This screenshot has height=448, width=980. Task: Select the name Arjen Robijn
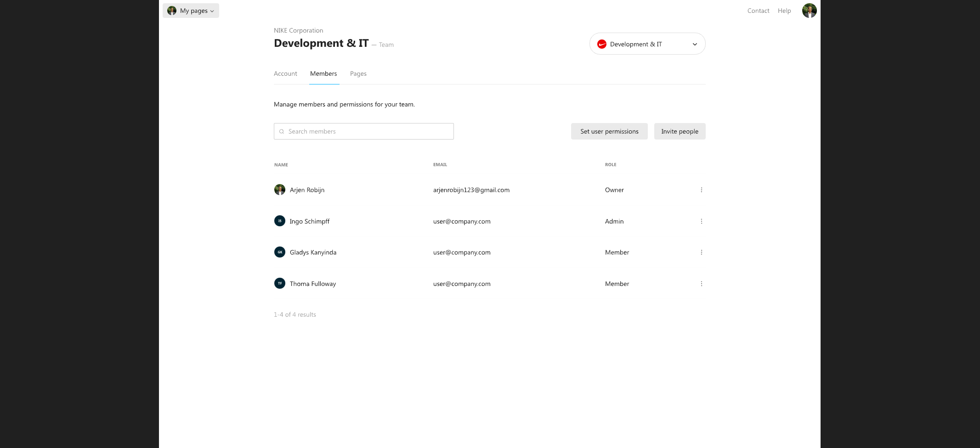point(307,190)
